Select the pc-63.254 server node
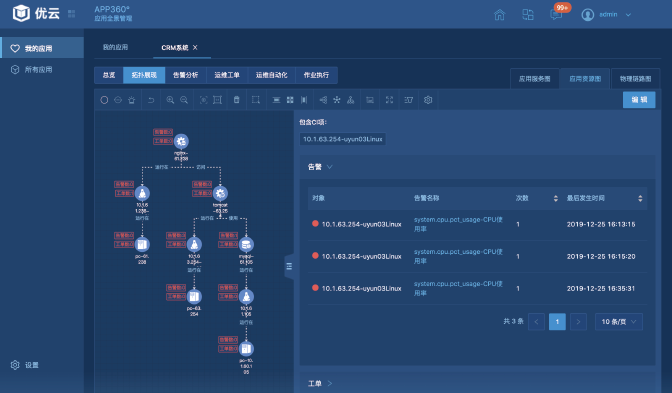The image size is (672, 393). tap(194, 297)
